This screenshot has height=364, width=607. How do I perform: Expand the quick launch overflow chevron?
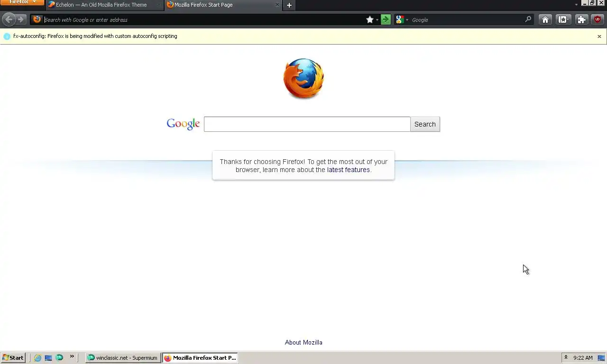coord(72,356)
